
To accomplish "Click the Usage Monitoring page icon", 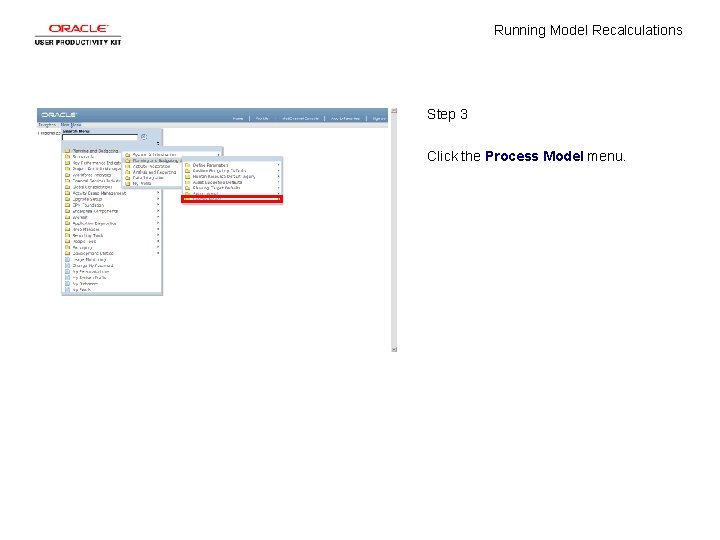I will [x=68, y=259].
